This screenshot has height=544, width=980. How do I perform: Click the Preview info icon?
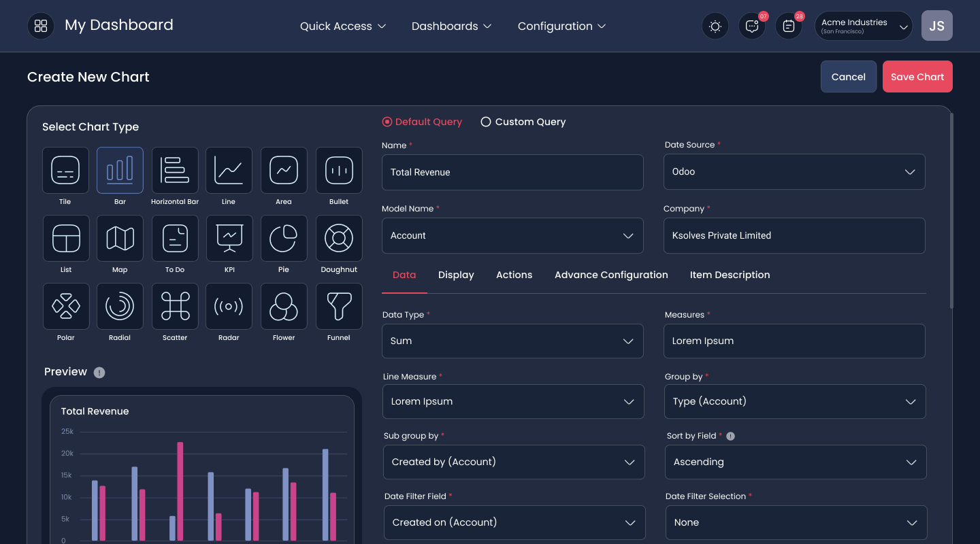click(99, 372)
